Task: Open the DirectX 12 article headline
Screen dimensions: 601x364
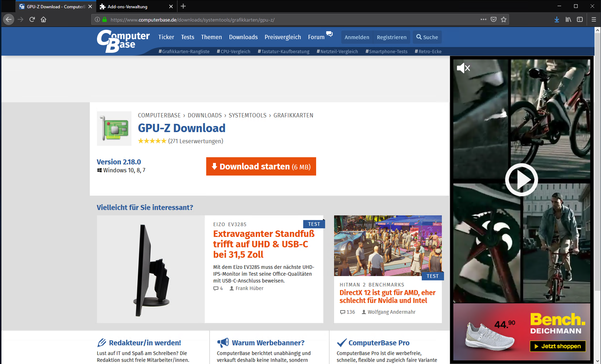Action: click(388, 297)
